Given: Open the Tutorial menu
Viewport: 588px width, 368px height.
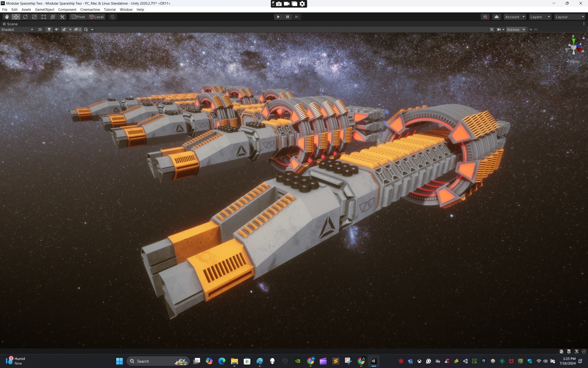Looking at the screenshot, I should point(110,9).
